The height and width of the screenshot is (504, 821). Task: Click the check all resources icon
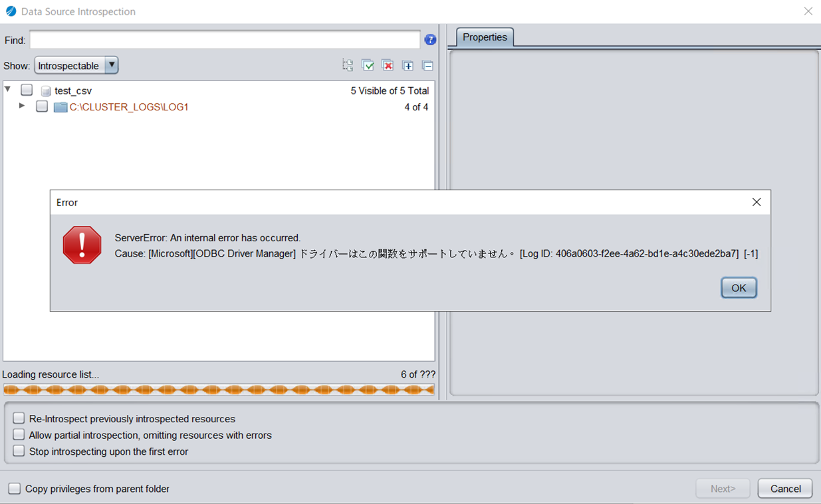tap(368, 65)
